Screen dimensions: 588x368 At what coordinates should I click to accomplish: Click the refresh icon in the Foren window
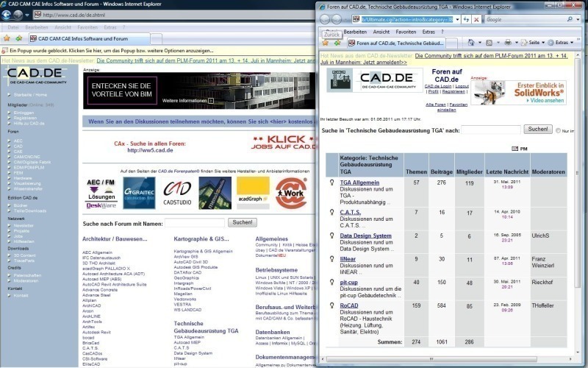click(x=466, y=20)
